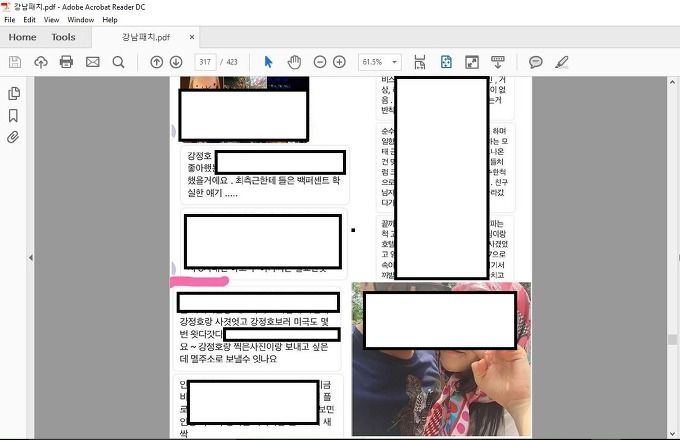The image size is (680, 440).
Task: Select the 강남패치.pdf document tab
Action: coord(146,37)
